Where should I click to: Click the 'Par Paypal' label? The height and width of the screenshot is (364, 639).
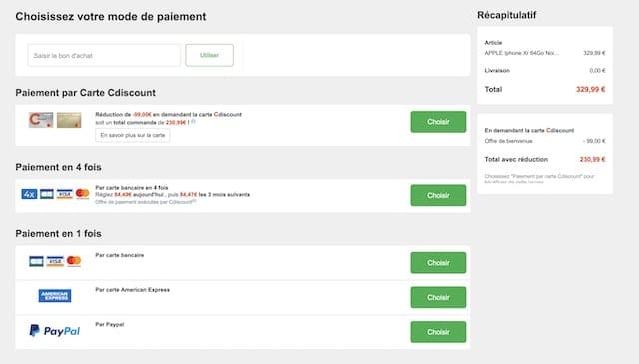click(x=109, y=324)
